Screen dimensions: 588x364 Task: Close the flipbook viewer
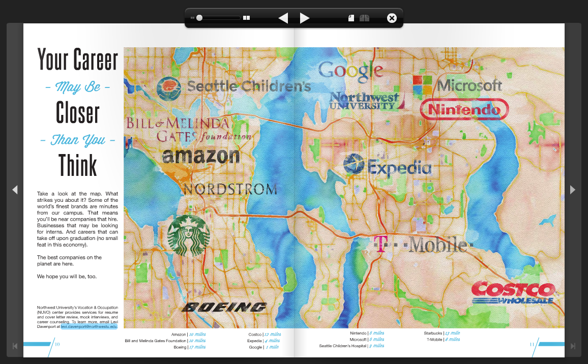point(392,17)
